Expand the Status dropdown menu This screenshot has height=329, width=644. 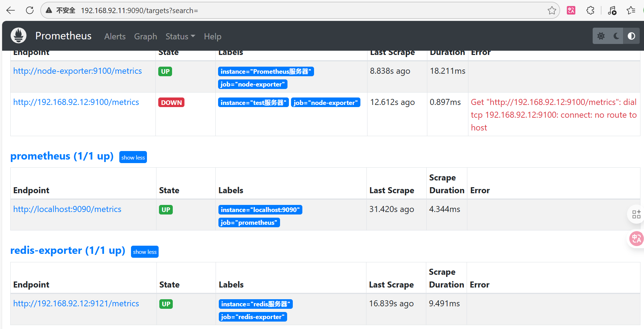pos(180,37)
